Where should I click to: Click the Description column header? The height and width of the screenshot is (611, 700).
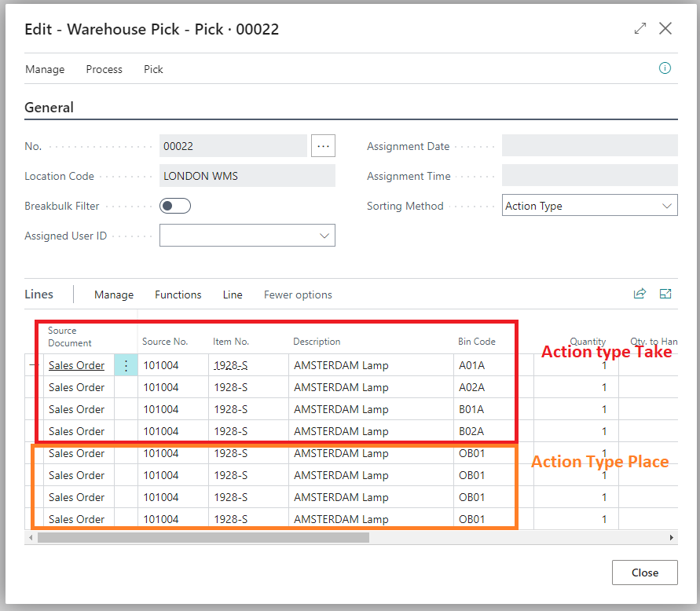317,342
